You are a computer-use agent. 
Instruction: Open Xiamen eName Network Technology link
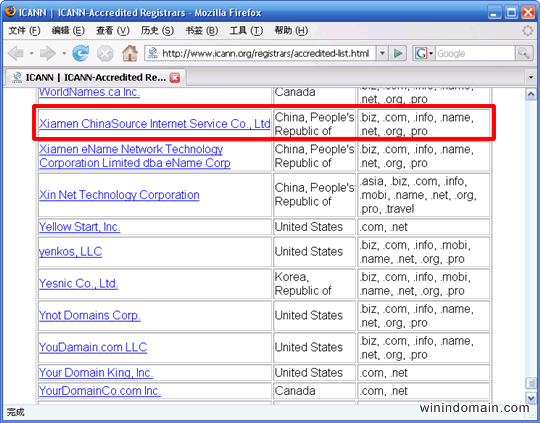pyautogui.click(x=135, y=156)
